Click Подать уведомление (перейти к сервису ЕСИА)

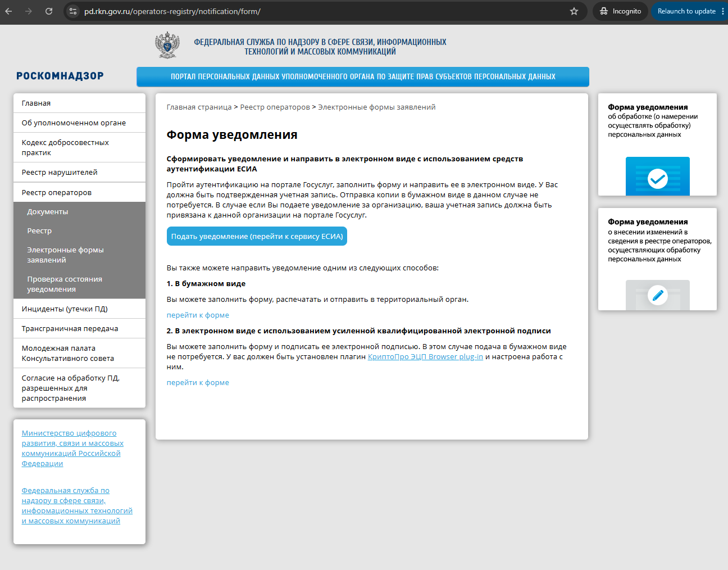point(257,236)
